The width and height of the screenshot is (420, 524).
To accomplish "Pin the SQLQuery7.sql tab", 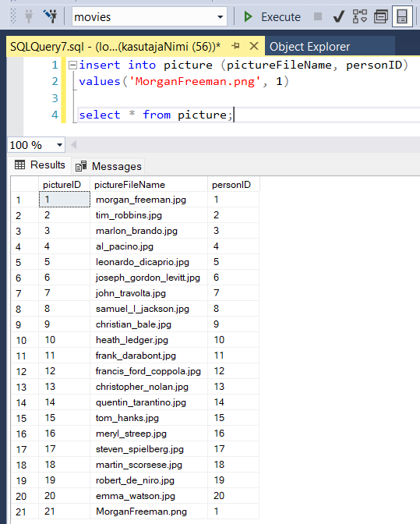I will point(235,46).
